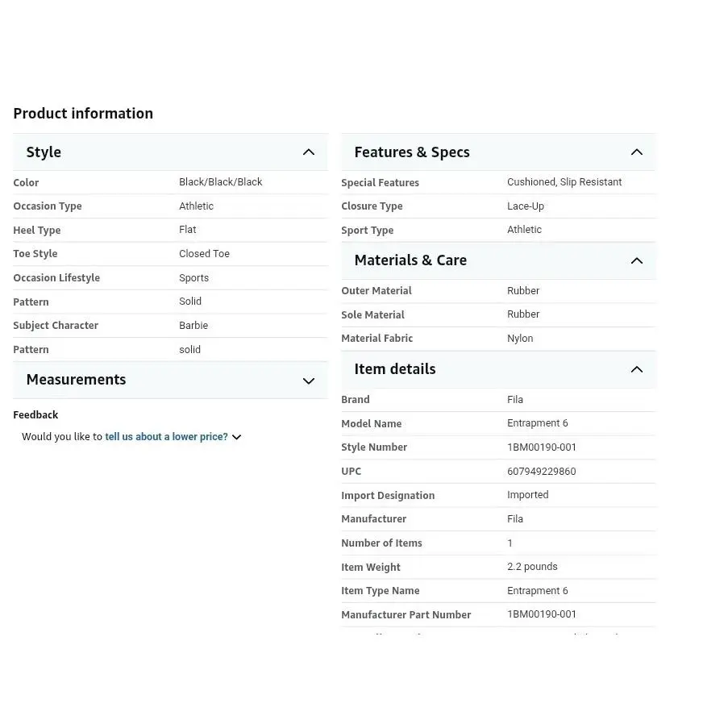728x728 pixels.
Task: Select the UPC value 607949229860
Action: click(x=541, y=472)
